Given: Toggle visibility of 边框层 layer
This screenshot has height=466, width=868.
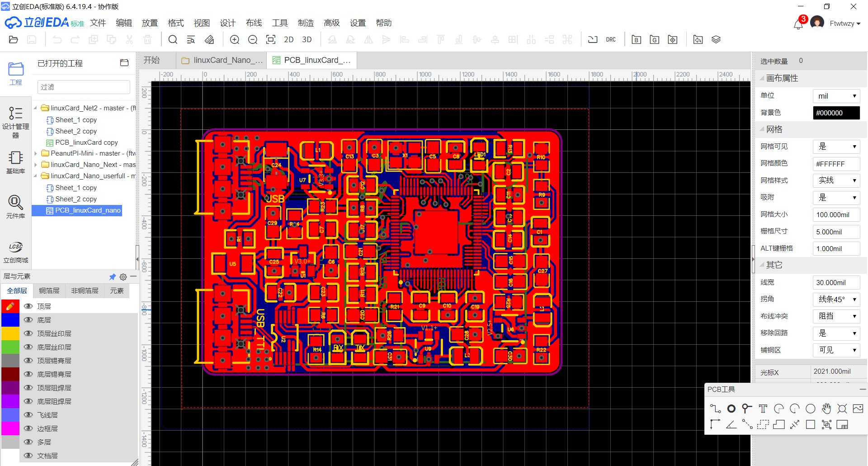Looking at the screenshot, I should point(28,428).
